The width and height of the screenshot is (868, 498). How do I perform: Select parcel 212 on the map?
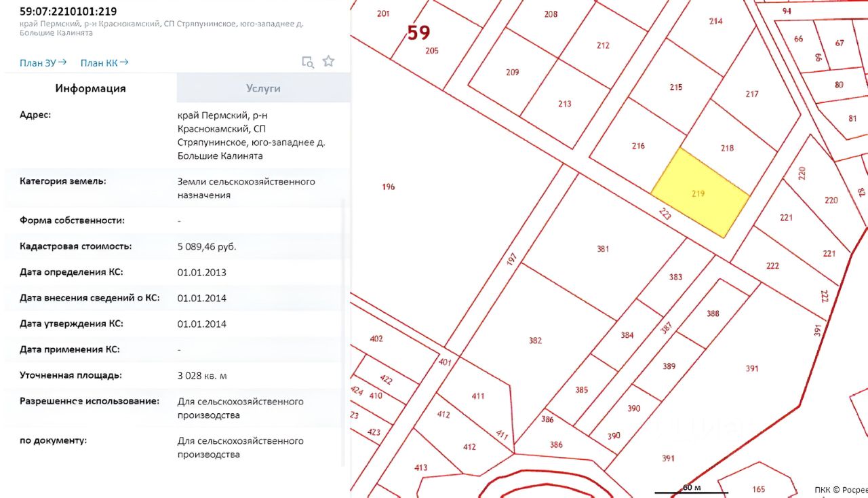tap(603, 45)
